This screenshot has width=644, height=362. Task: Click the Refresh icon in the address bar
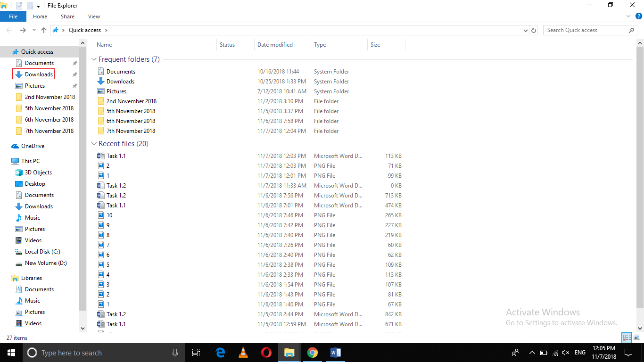point(533,30)
